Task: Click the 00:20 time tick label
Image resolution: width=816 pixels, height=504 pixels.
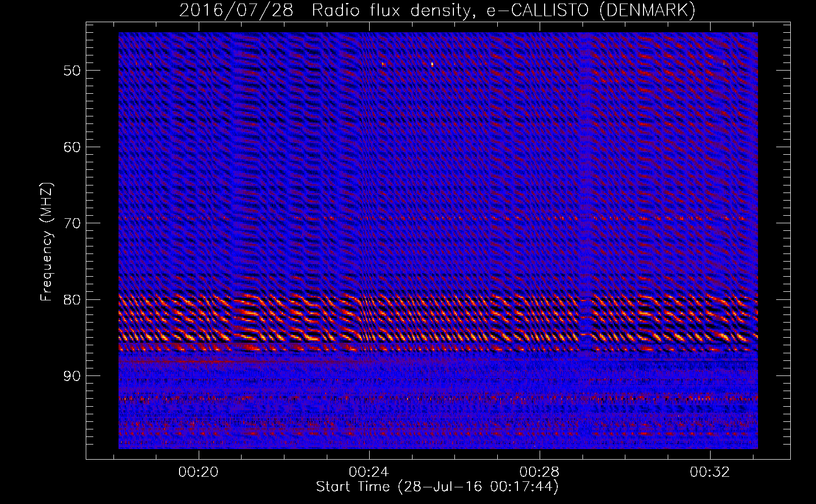Action: (199, 472)
